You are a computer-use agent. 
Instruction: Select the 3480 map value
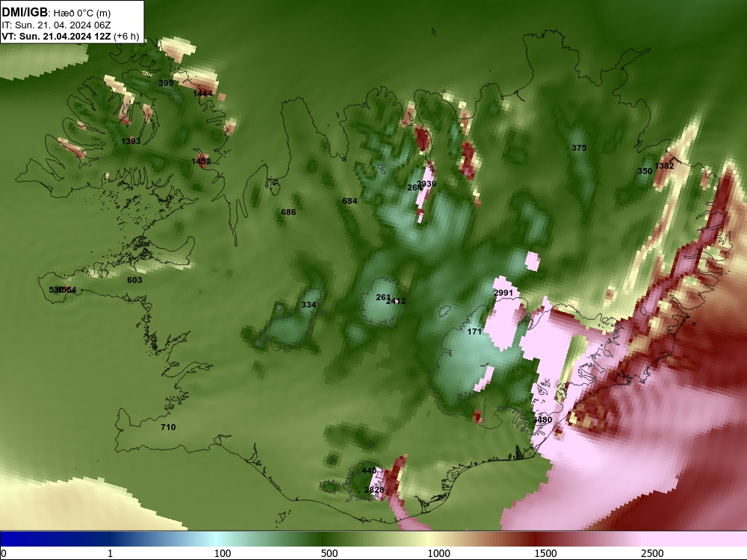coord(542,420)
